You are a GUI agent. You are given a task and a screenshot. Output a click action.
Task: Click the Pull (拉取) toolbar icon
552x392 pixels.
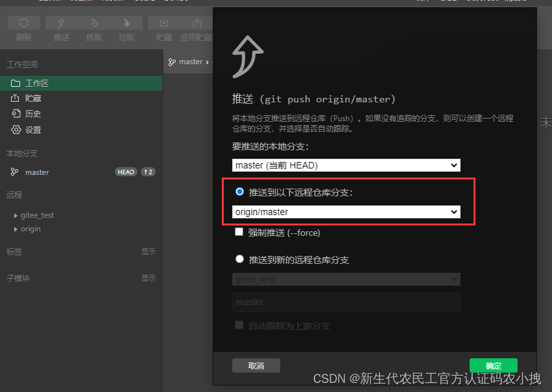[126, 23]
